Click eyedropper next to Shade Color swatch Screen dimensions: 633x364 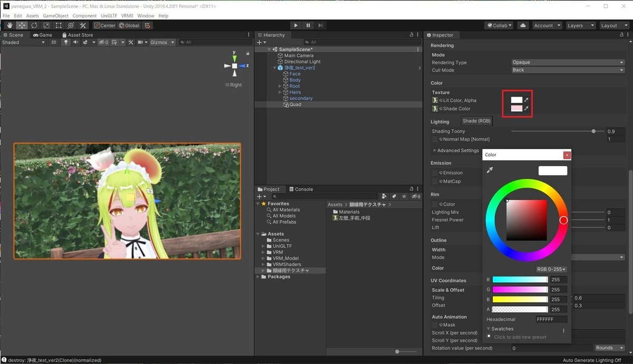[x=526, y=108]
